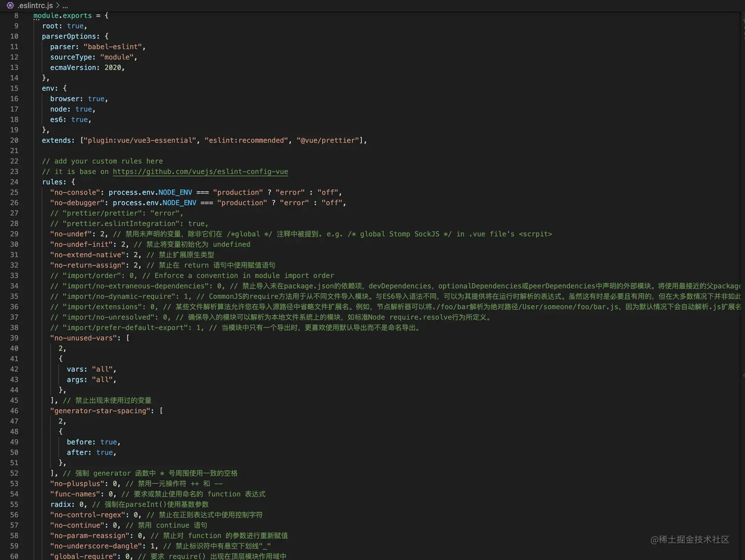Click the "no-console" rule key
This screenshot has width=745, height=560.
(75, 192)
